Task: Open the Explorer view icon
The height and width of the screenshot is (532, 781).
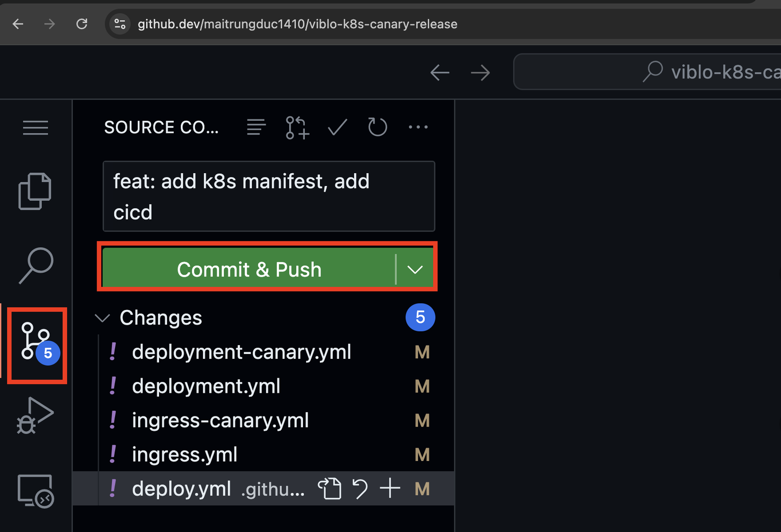Action: pos(35,191)
